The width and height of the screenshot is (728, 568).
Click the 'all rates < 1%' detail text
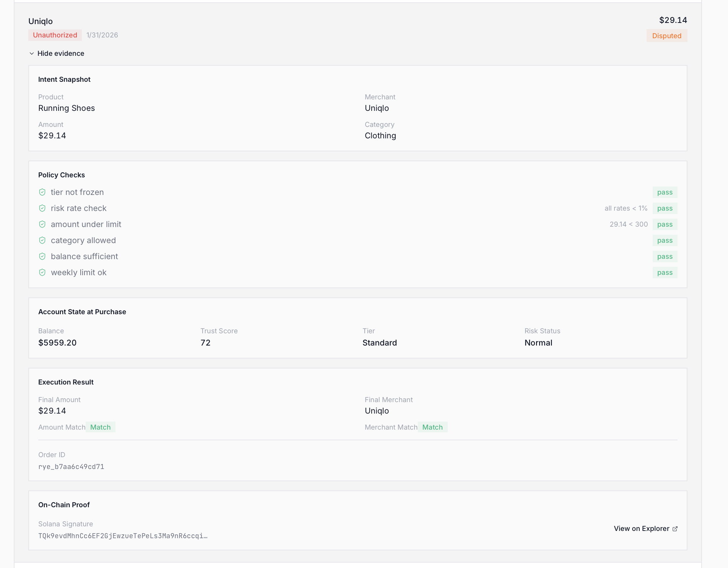pos(626,208)
